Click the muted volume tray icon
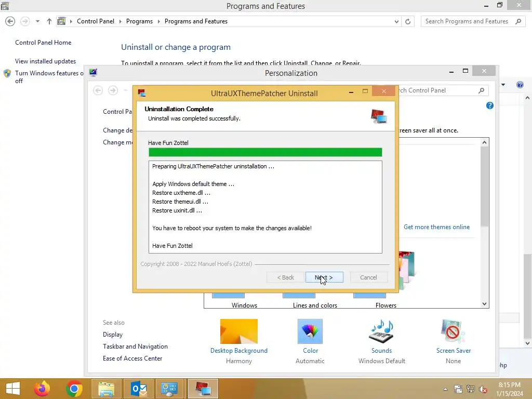 click(483, 389)
